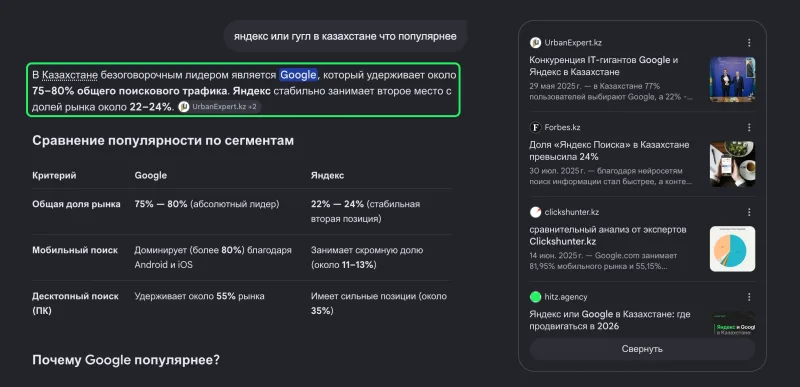This screenshot has height=387, width=800.
Task: Click the cell Занимает скромную долю (около 11–13%)
Action: pos(367,257)
